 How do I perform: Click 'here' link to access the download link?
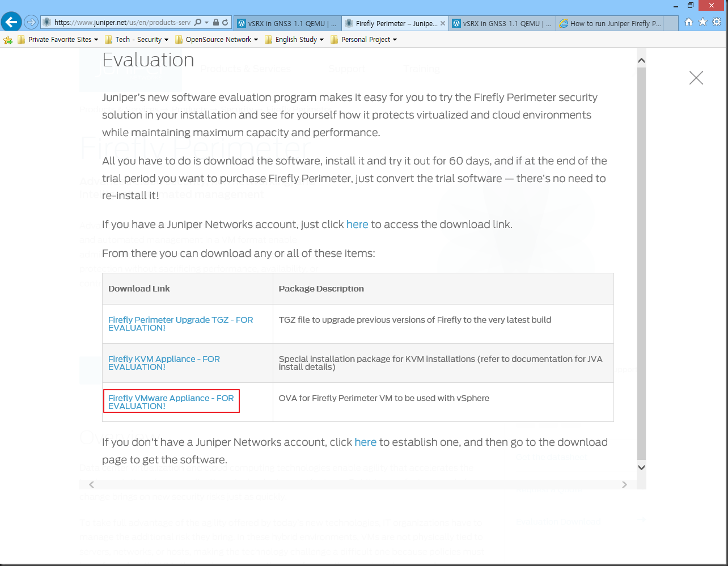click(357, 225)
